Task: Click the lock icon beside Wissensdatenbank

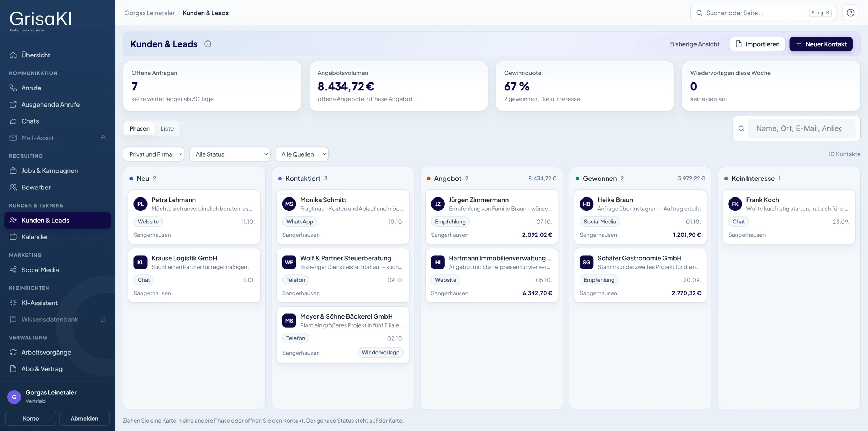Action: coord(103,319)
